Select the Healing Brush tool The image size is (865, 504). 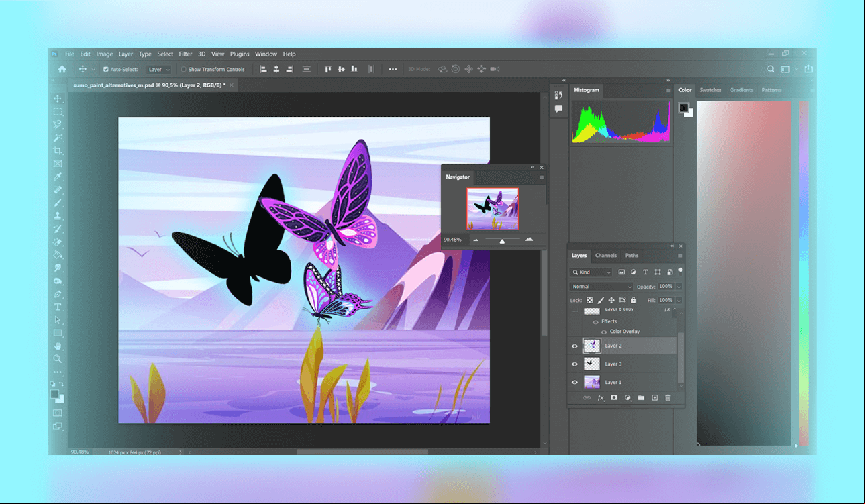click(x=58, y=190)
